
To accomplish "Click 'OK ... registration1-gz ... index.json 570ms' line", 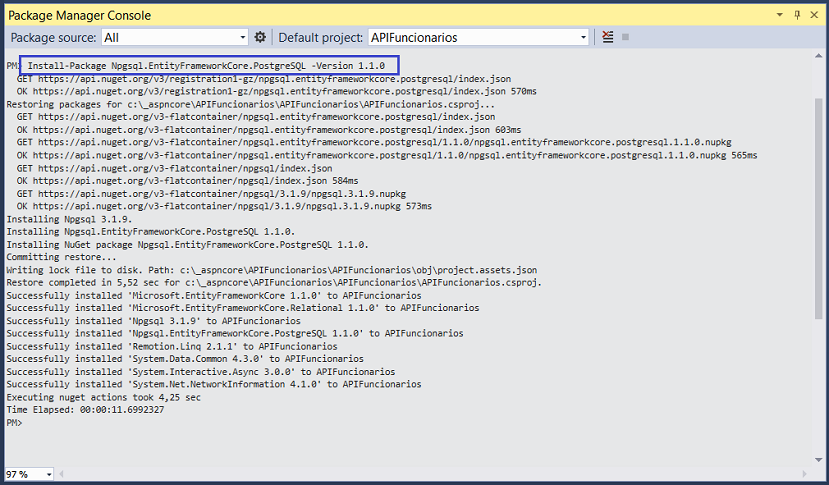I will coord(277,91).
